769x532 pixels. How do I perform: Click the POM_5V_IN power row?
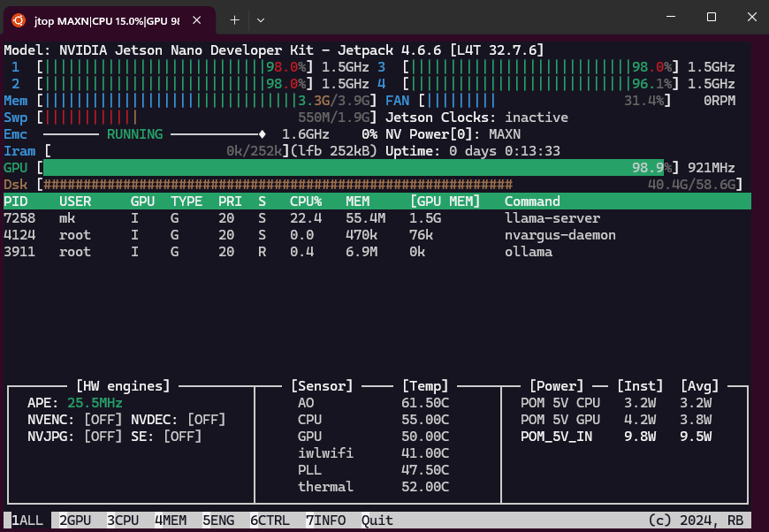[x=616, y=437]
